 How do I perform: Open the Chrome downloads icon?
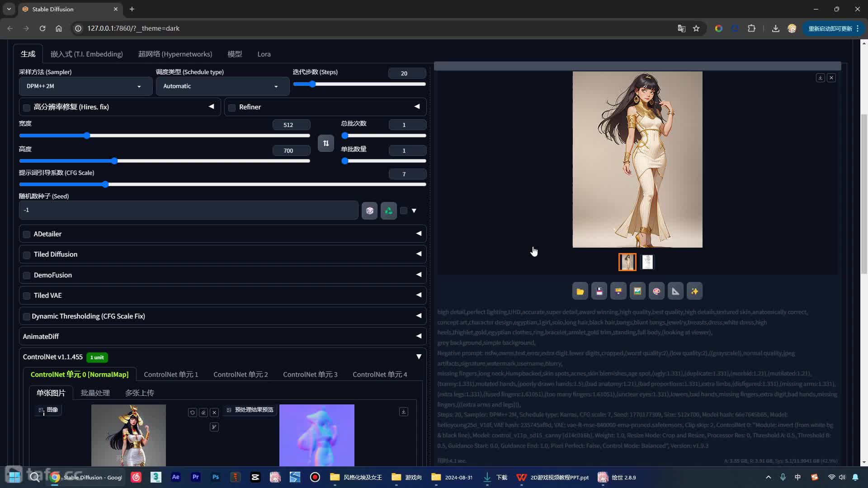click(776, 28)
